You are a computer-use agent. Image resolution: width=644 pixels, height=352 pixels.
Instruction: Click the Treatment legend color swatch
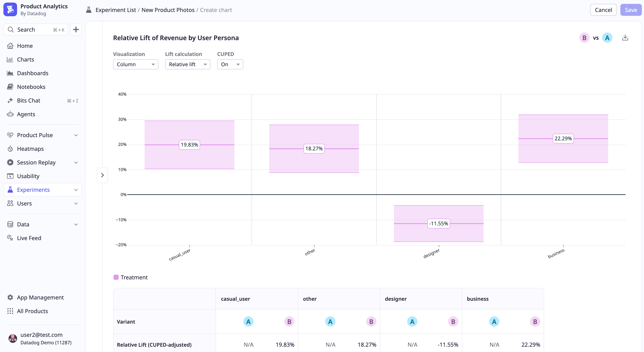[116, 277]
